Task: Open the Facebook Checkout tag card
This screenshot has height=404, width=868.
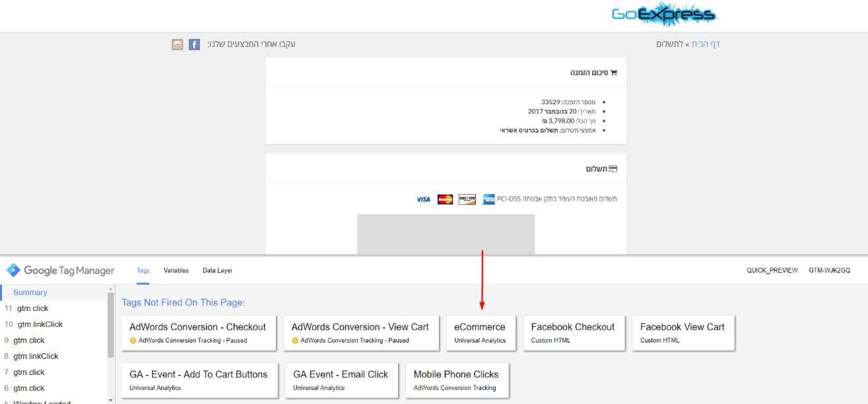Action: (574, 333)
